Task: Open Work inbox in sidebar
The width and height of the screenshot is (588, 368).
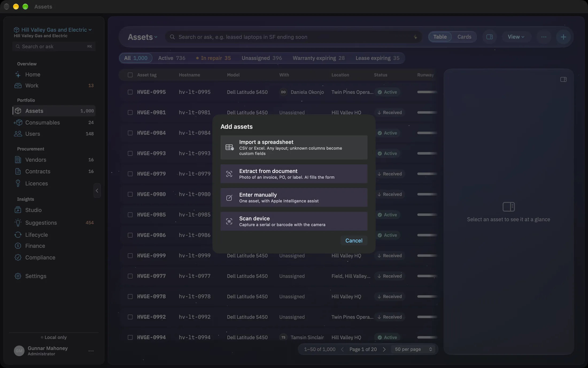Action: 54,86
